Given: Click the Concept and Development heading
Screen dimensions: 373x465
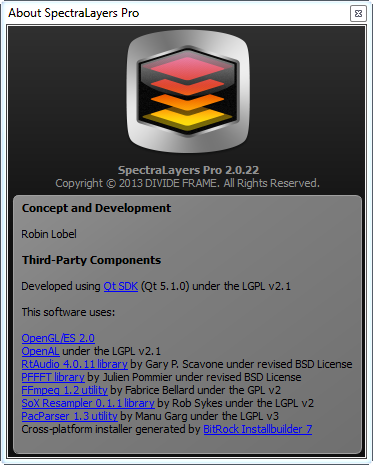Looking at the screenshot, I should [96, 208].
